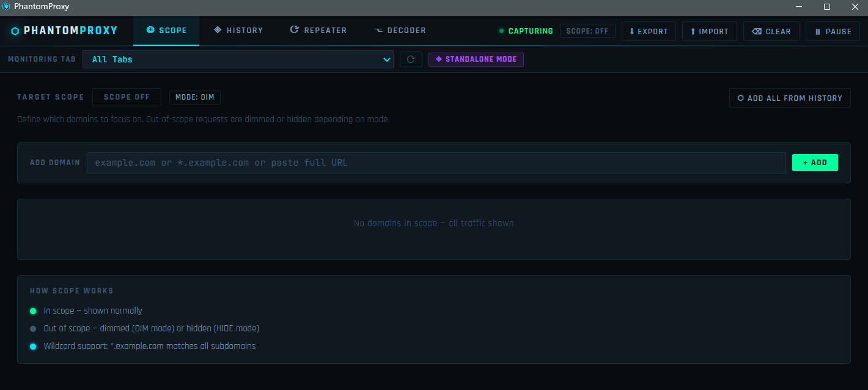Click the Capturing status indicator
The image size is (868, 390).
[526, 31]
